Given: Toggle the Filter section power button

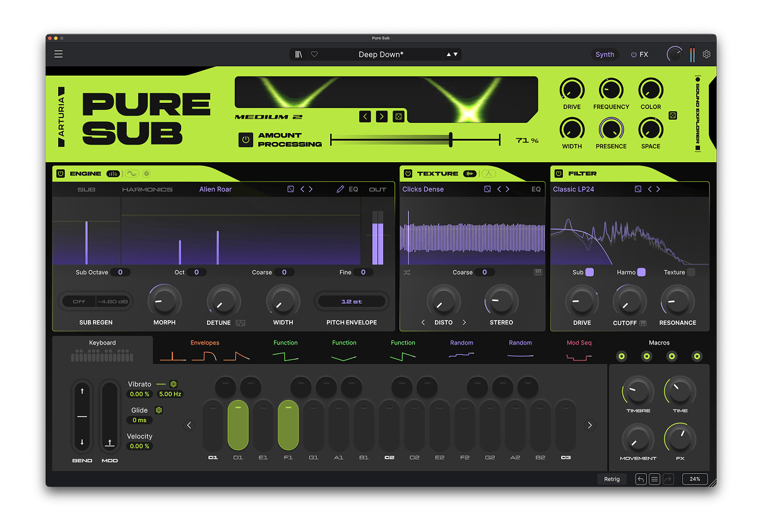Looking at the screenshot, I should click(x=559, y=174).
